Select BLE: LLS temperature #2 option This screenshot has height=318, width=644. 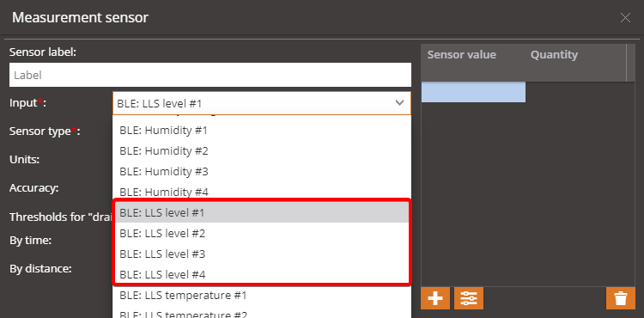[262, 313]
